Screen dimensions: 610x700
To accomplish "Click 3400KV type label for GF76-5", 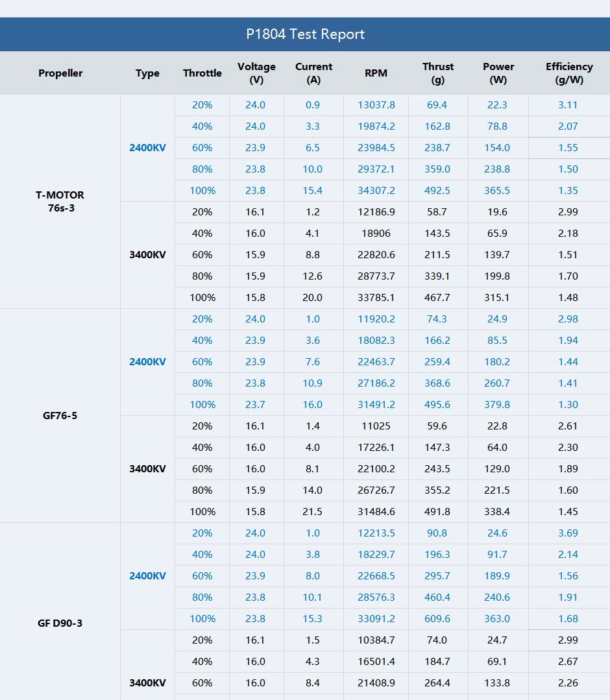I will [x=147, y=469].
